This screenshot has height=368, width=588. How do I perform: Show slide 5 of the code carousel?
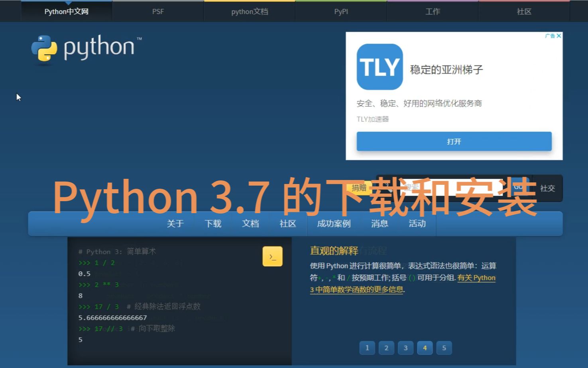pyautogui.click(x=444, y=348)
